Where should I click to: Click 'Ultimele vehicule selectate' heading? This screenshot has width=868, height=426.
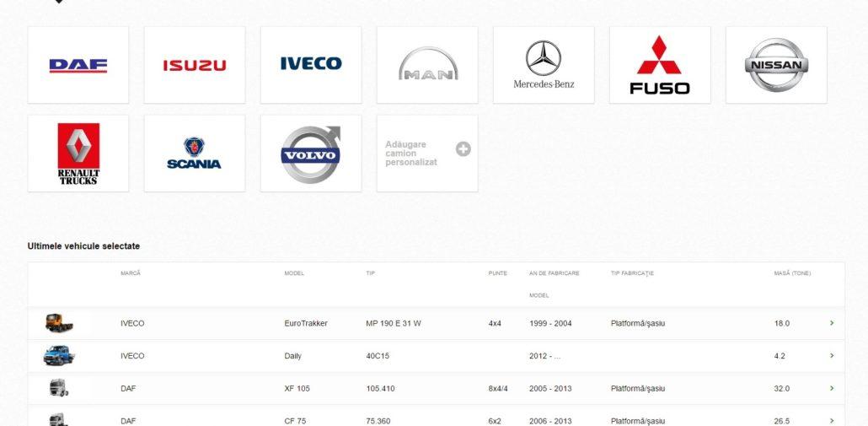(83, 246)
